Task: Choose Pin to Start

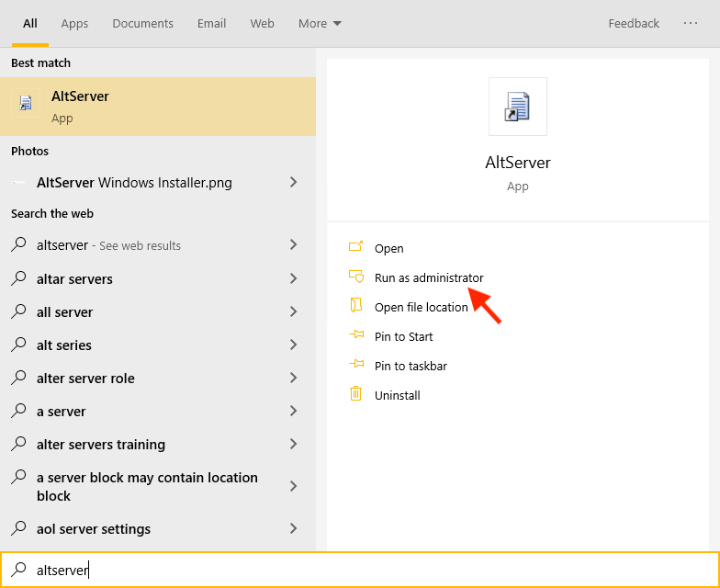Action: pos(404,336)
